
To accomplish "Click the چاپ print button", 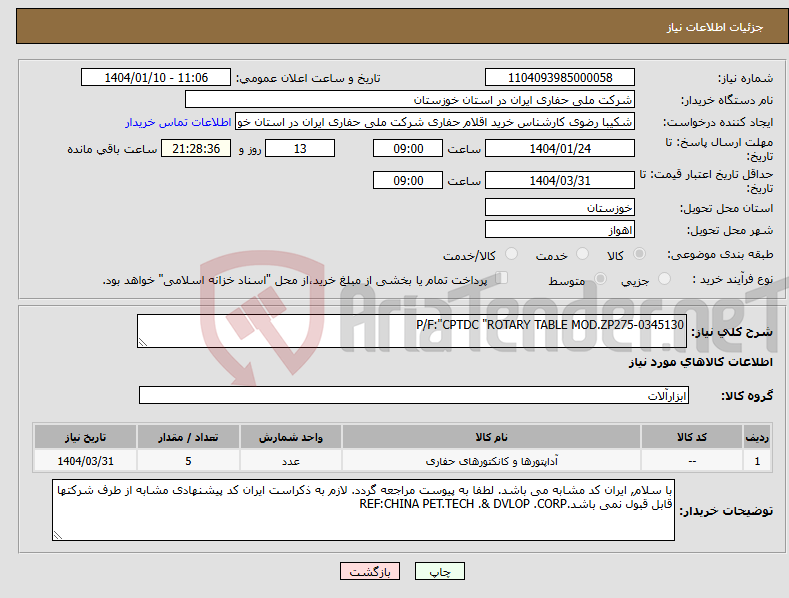I will click(x=439, y=571).
